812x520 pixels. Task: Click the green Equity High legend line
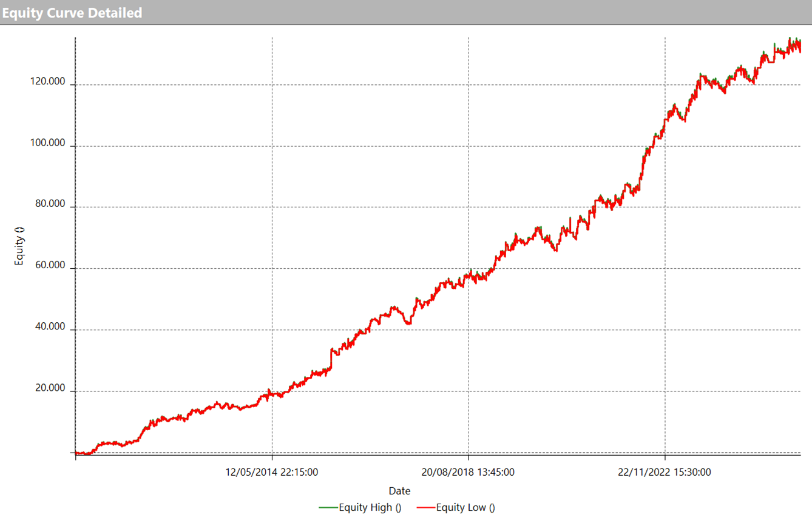(328, 508)
